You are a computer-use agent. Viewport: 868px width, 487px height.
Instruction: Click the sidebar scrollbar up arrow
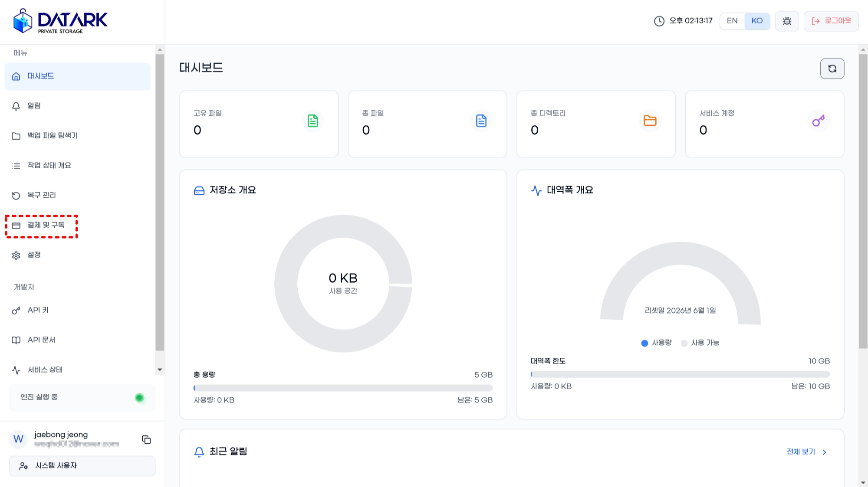[x=160, y=50]
